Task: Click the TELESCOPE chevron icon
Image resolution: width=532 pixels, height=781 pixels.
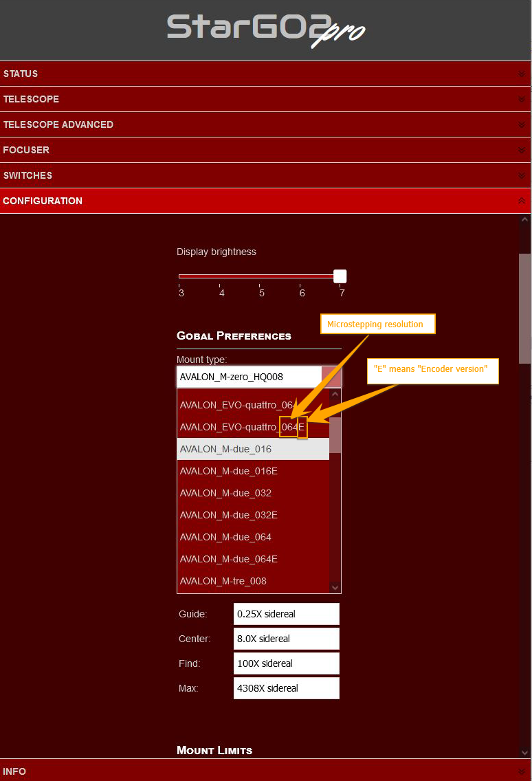Action: pyautogui.click(x=522, y=99)
